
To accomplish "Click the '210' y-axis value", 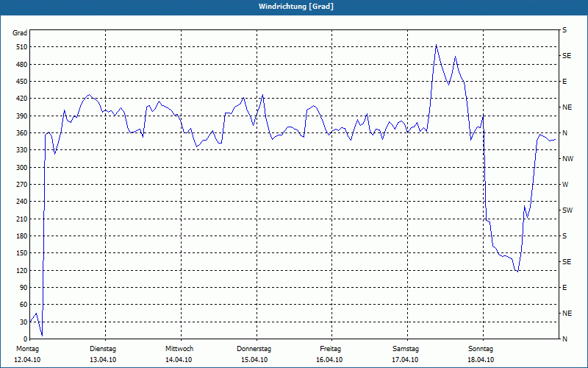I will pos(22,219).
